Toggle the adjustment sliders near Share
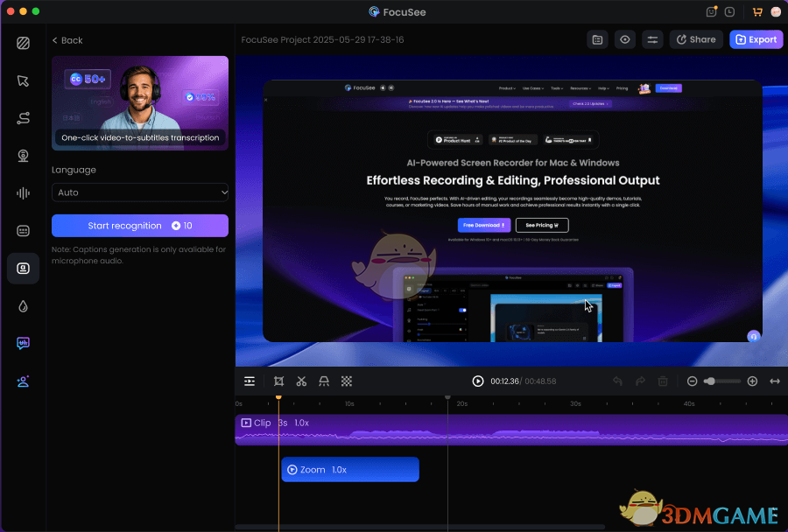Image resolution: width=788 pixels, height=532 pixels. pyautogui.click(x=651, y=39)
